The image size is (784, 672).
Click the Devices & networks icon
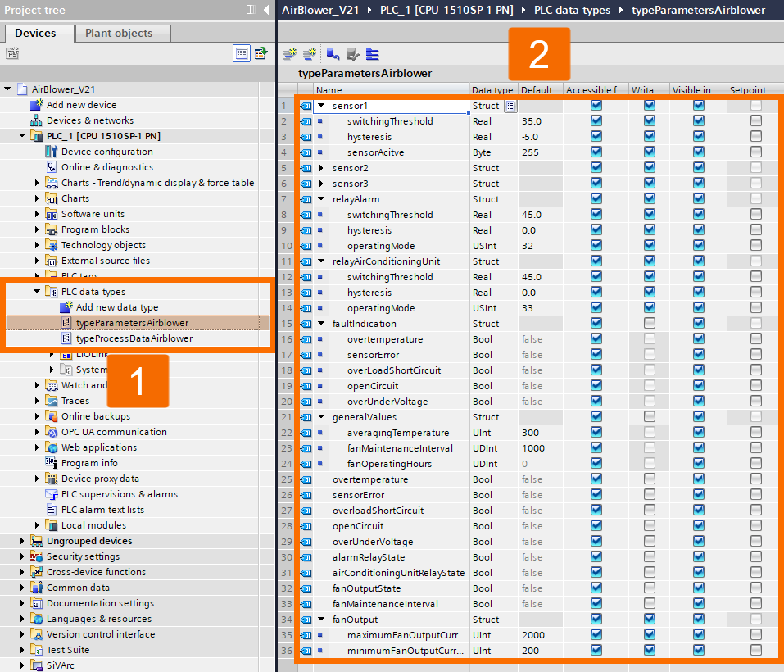pos(37,120)
